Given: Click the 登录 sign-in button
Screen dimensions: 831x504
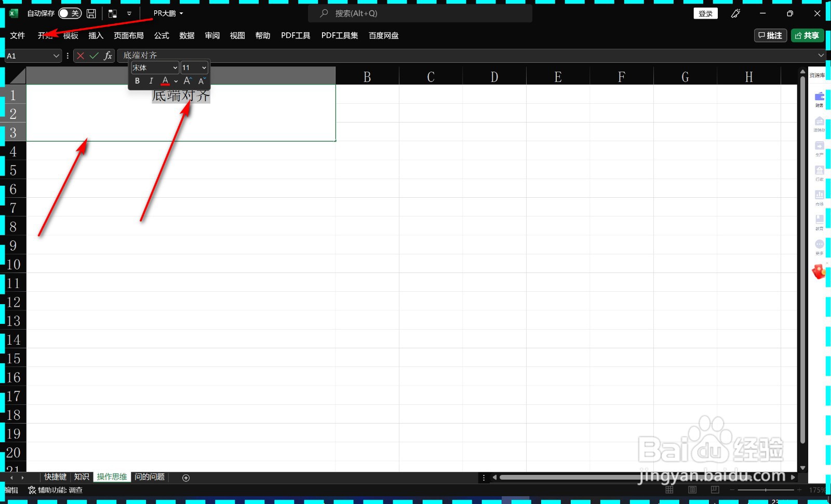Looking at the screenshot, I should [x=705, y=13].
